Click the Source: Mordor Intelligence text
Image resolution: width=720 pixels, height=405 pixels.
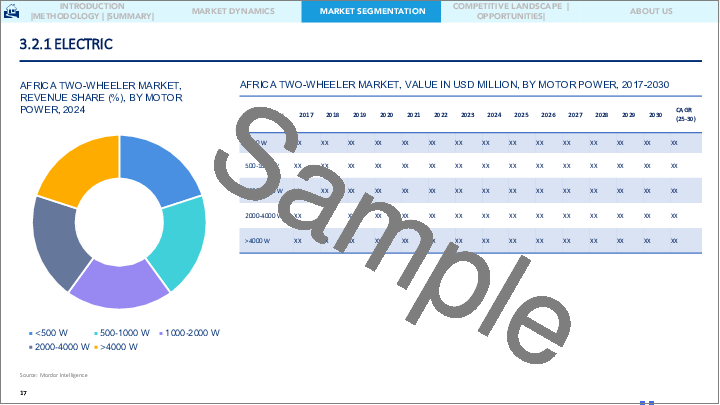(x=53, y=374)
